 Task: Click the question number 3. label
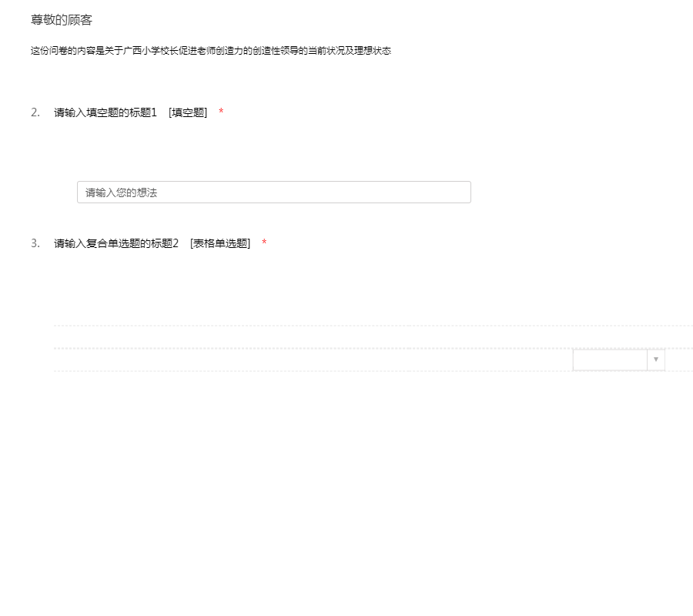(35, 243)
